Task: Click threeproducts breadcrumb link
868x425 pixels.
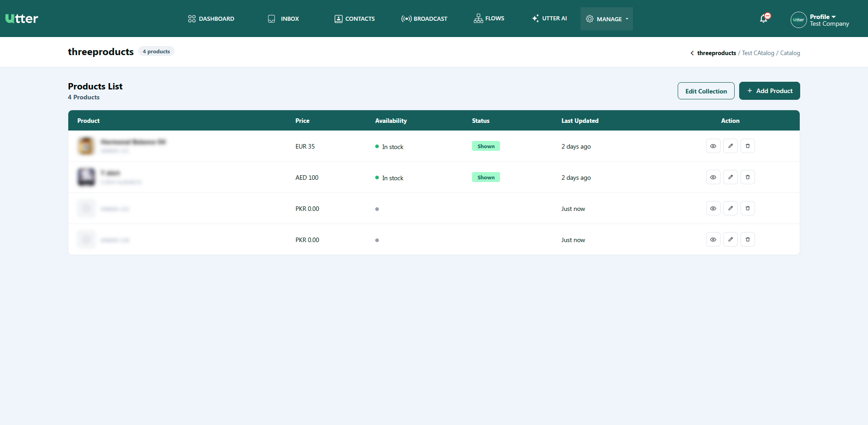Action: (x=717, y=53)
